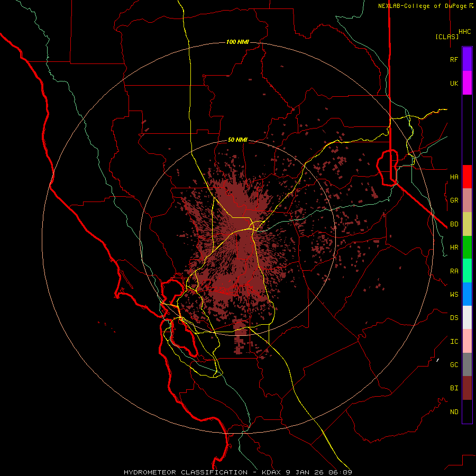Click the DS legend label
Image resolution: width=476 pixels, height=476 pixels.
454,318
